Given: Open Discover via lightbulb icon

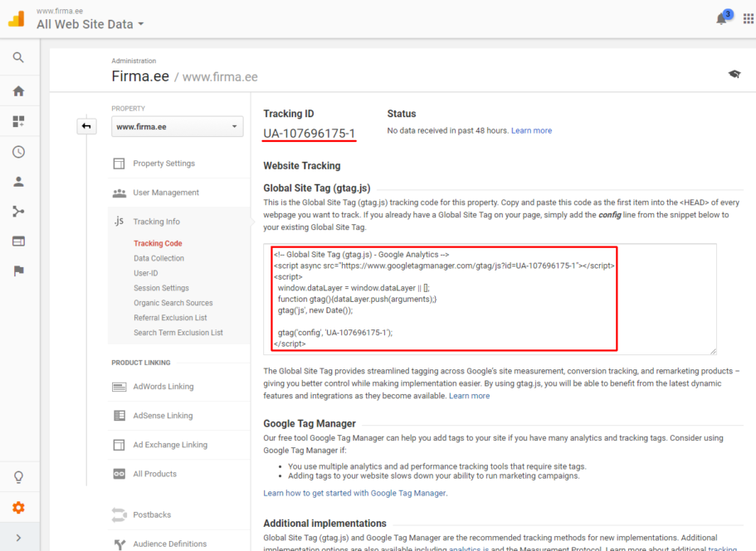Looking at the screenshot, I should click(x=20, y=477).
